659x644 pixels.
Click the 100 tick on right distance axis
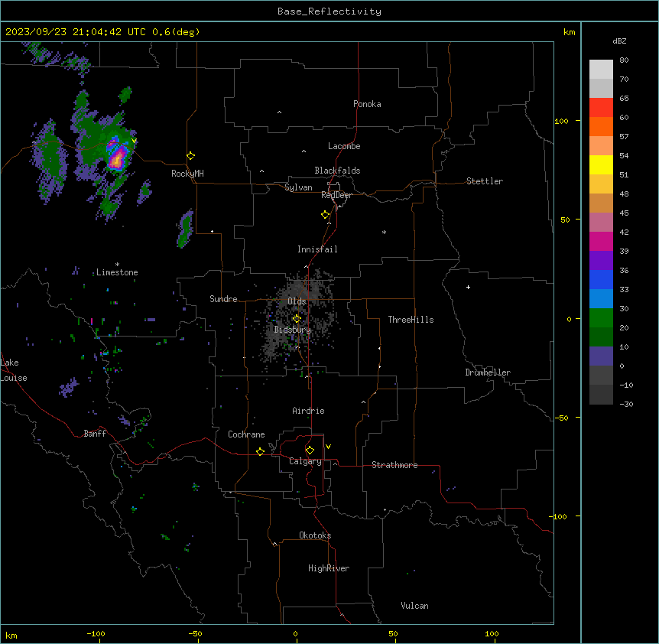click(x=561, y=122)
